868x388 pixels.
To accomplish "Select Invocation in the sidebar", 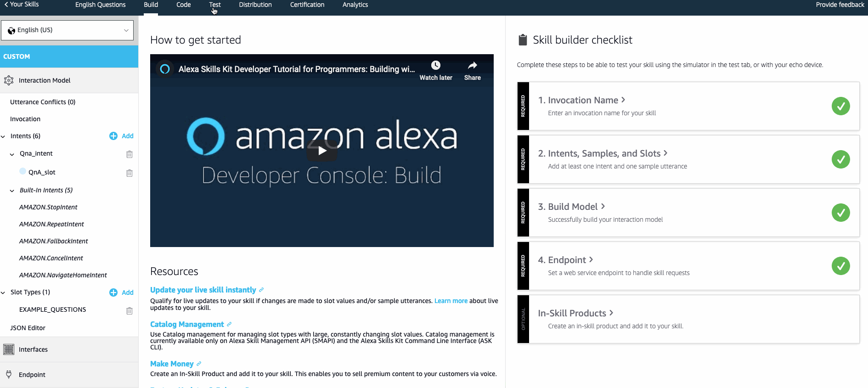I will click(x=25, y=119).
